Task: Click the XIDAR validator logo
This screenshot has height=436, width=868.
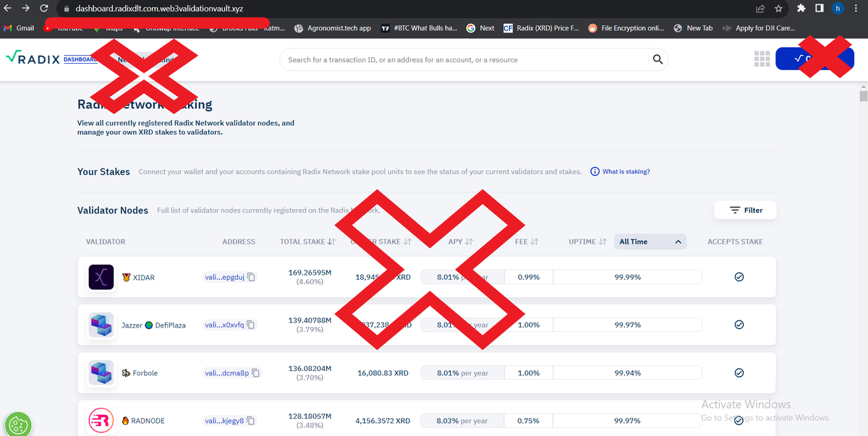Action: 101,277
